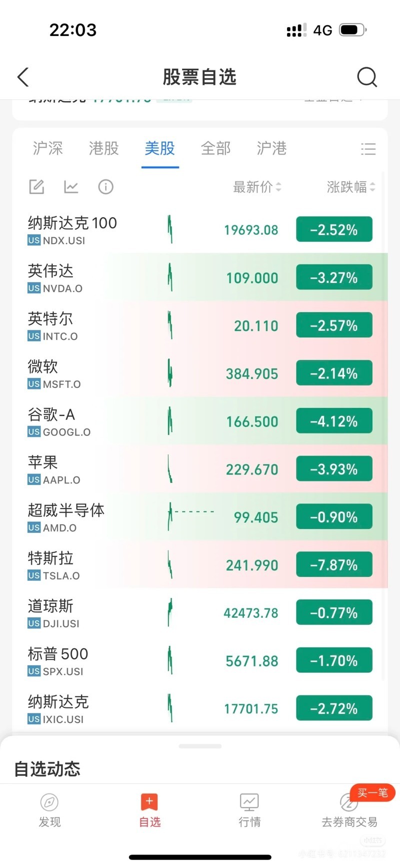Sort by 涨跌幅 column
The image size is (400, 868).
pyautogui.click(x=350, y=187)
